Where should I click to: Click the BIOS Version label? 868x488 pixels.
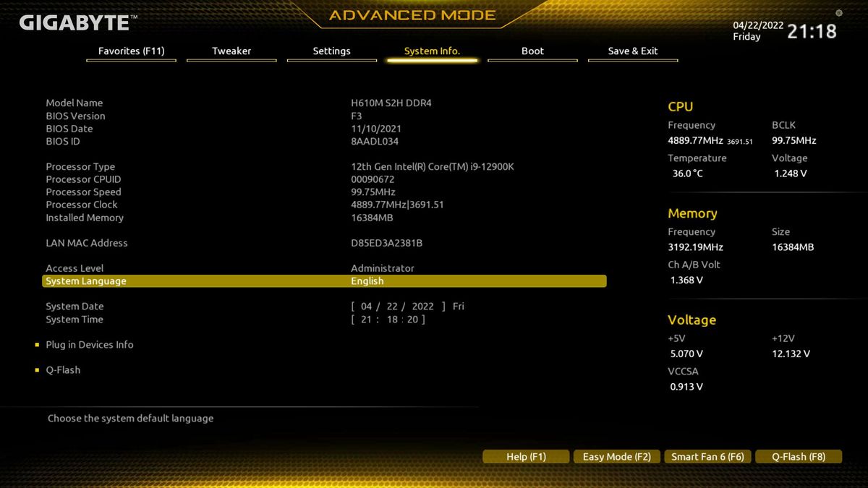click(x=75, y=116)
